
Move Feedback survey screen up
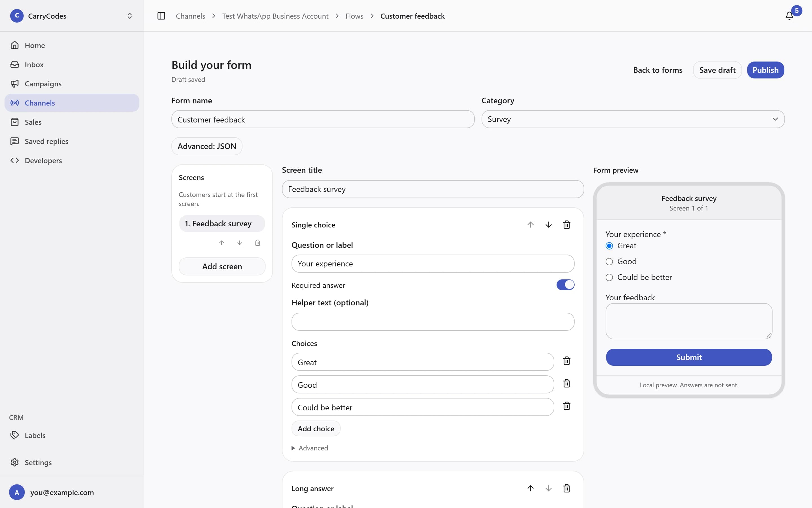pos(221,243)
